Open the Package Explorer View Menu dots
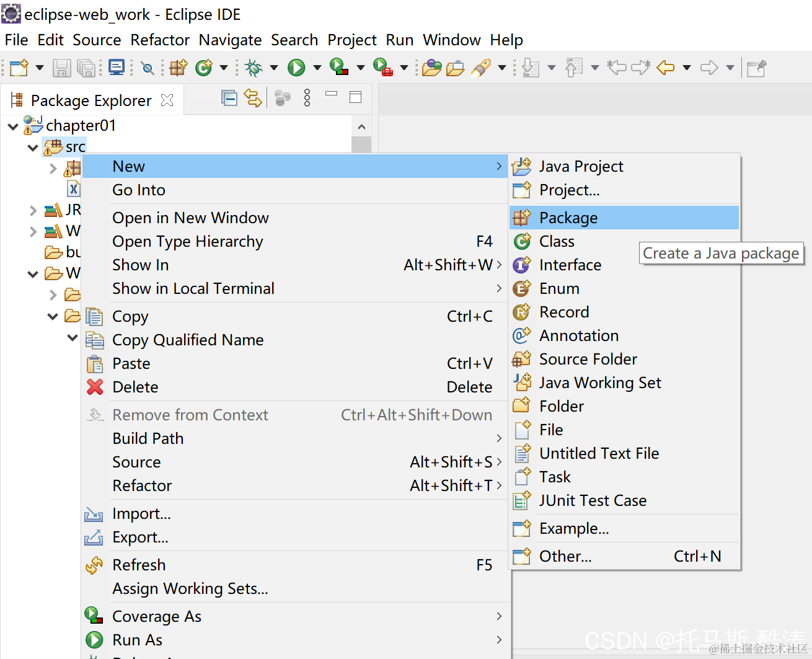The image size is (812, 659). click(307, 98)
